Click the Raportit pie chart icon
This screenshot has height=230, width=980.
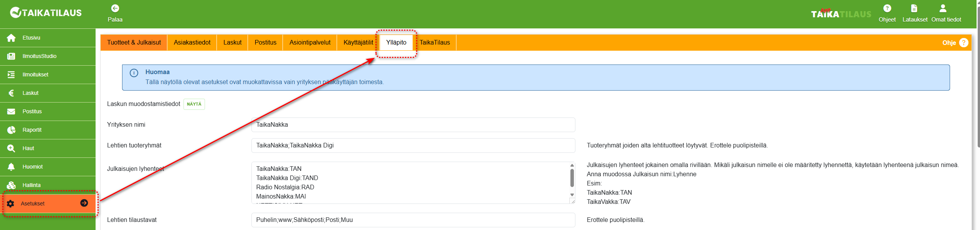point(11,130)
